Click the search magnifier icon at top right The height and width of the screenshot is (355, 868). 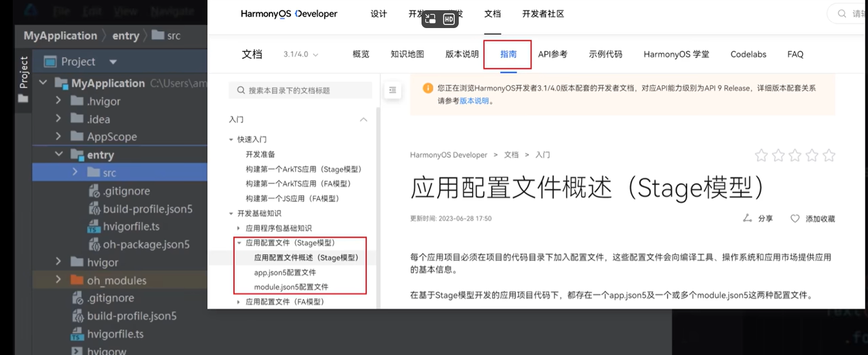(842, 14)
